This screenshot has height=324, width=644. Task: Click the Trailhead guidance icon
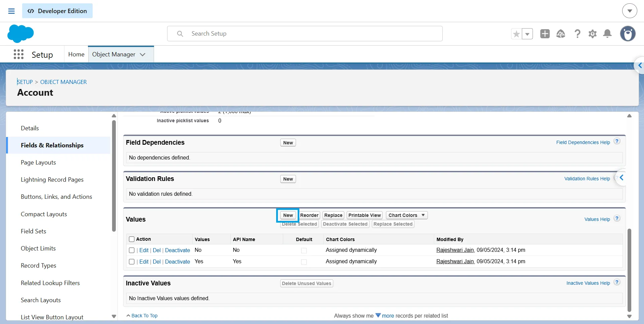(561, 34)
